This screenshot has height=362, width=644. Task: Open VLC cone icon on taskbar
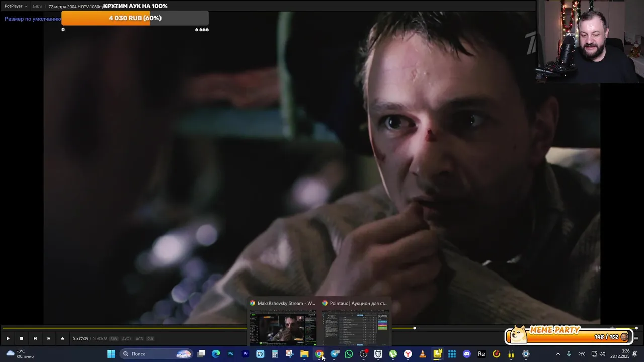pyautogui.click(x=423, y=354)
